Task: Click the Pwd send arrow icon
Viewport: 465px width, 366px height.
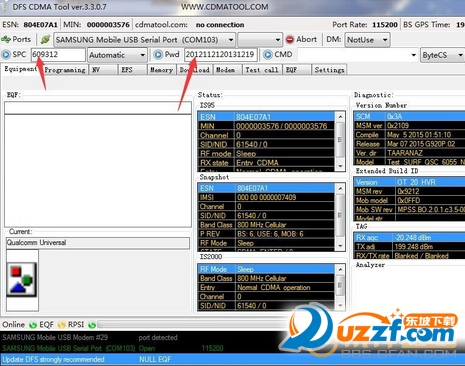Action: (158, 54)
